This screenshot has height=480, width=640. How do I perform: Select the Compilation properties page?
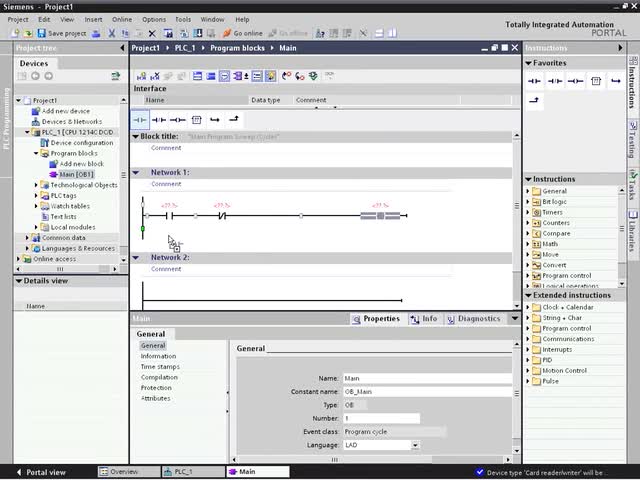pos(159,378)
